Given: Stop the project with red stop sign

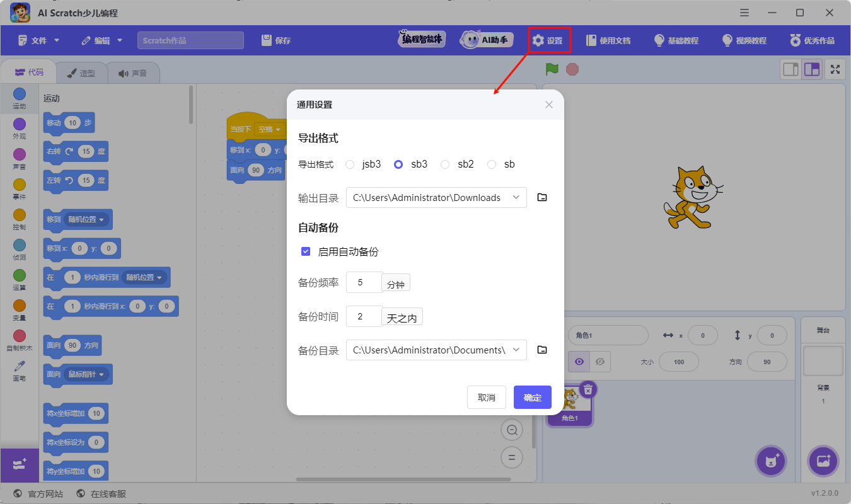Looking at the screenshot, I should coord(572,69).
